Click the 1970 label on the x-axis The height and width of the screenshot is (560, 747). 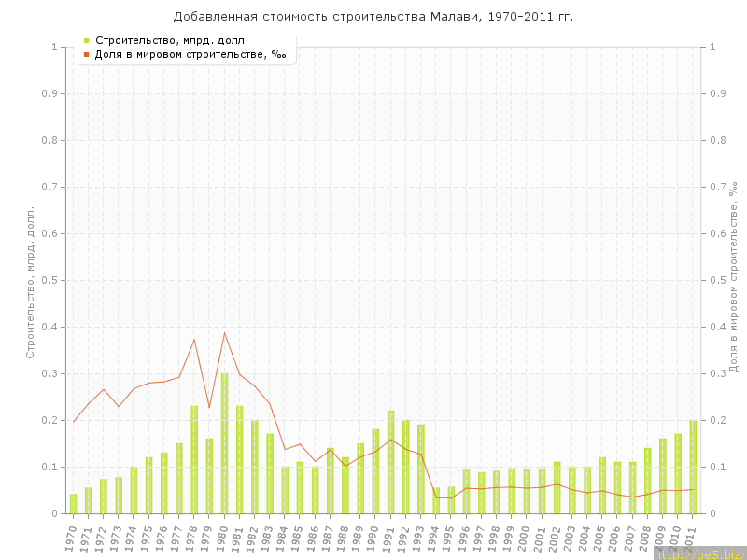72,536
